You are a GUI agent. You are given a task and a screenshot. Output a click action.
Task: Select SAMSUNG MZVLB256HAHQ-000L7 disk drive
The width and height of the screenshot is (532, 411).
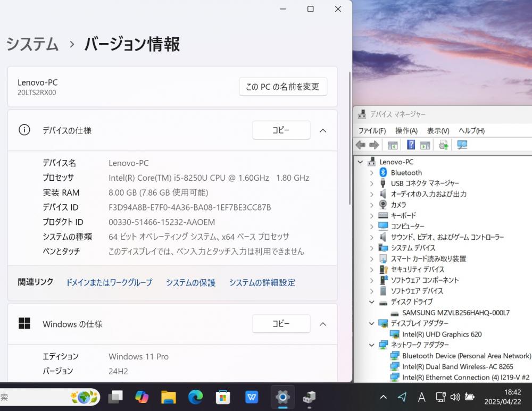pos(456,313)
